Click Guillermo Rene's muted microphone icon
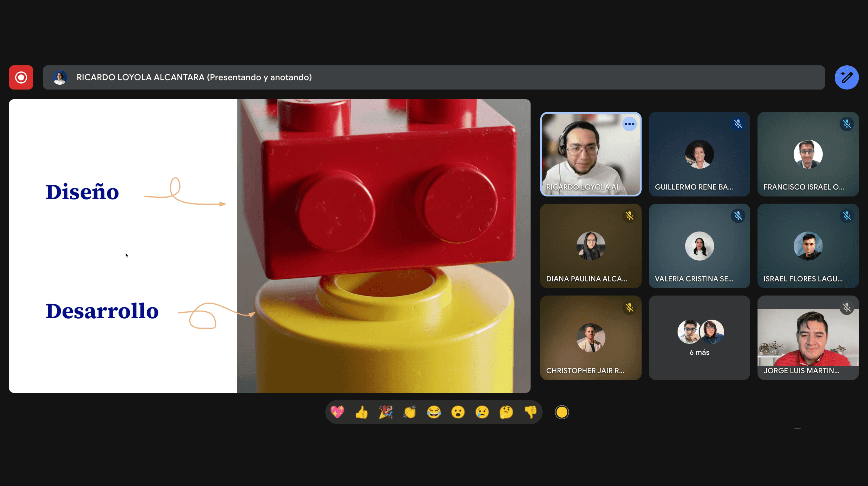Viewport: 868px width, 486px height. 738,124
